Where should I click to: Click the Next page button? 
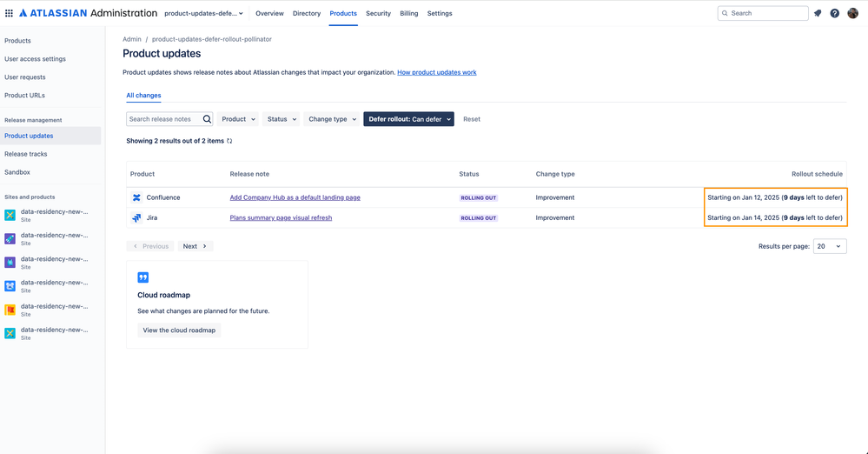[x=195, y=246]
